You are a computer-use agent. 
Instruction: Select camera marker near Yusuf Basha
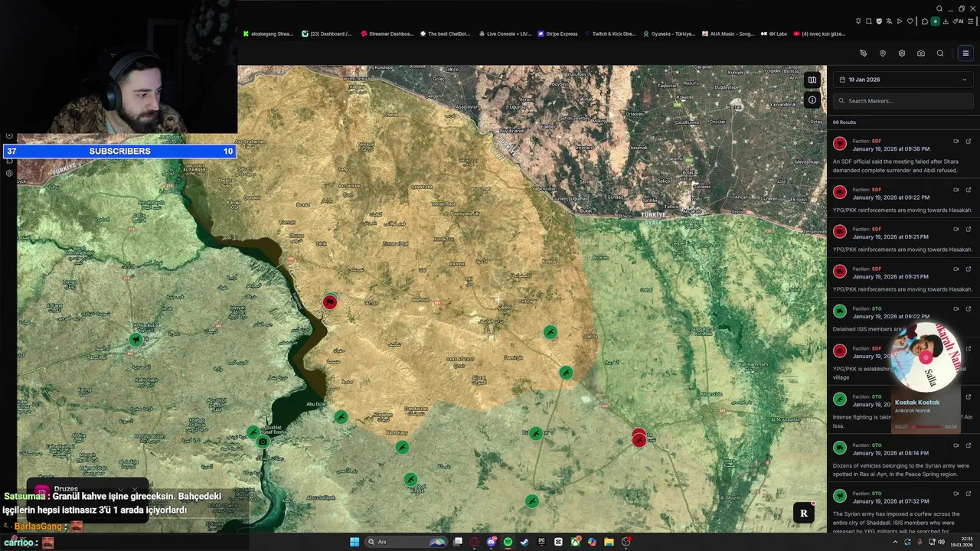263,442
